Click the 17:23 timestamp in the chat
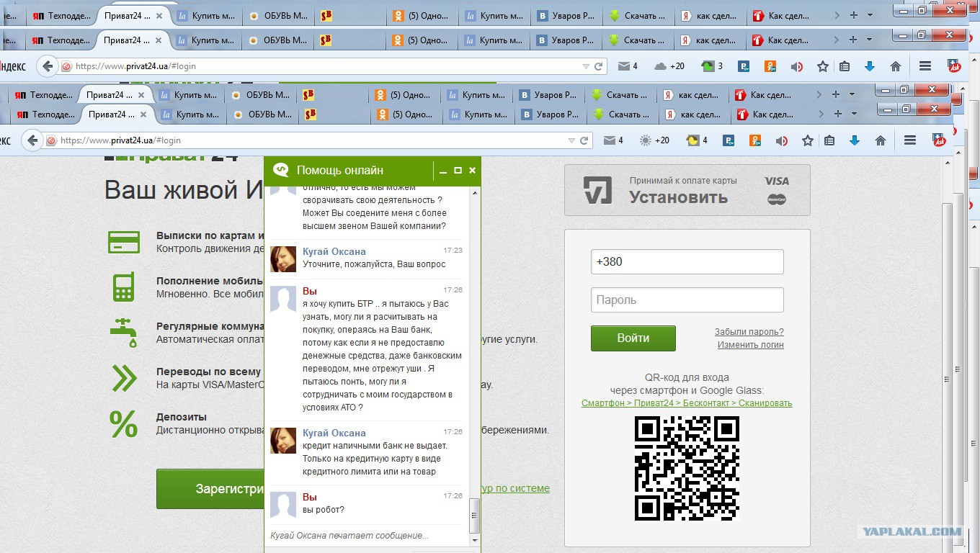This screenshot has height=553, width=980. (x=453, y=251)
